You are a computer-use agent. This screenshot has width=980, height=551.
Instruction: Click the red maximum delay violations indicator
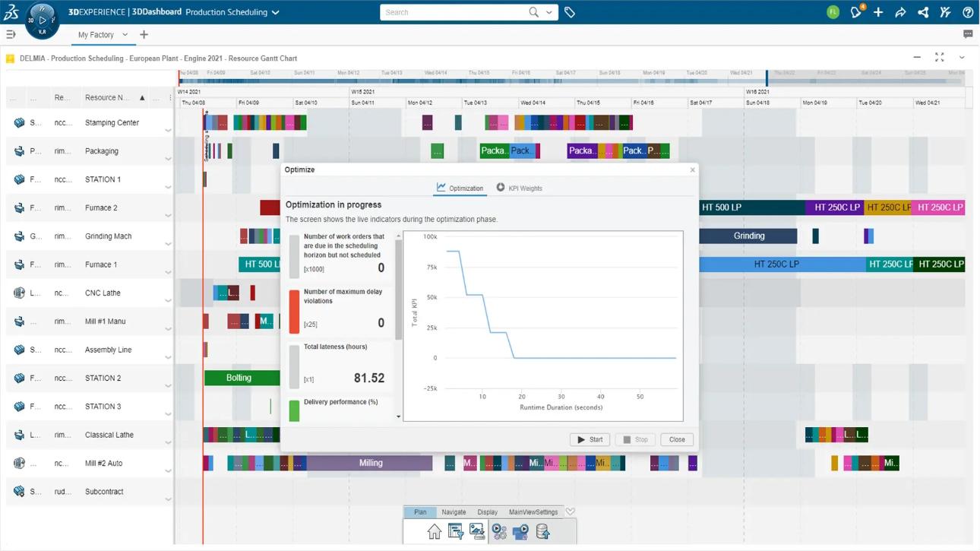pyautogui.click(x=294, y=311)
